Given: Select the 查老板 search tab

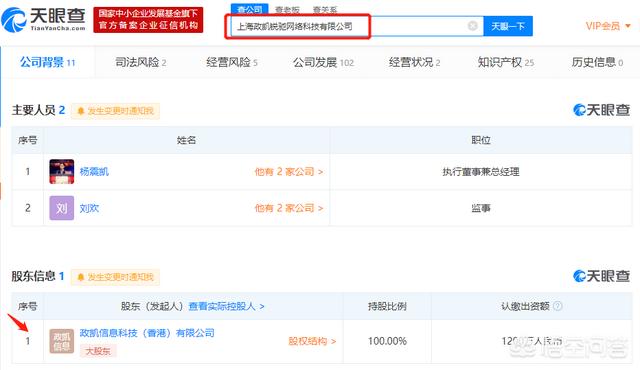Looking at the screenshot, I should pos(287,9).
